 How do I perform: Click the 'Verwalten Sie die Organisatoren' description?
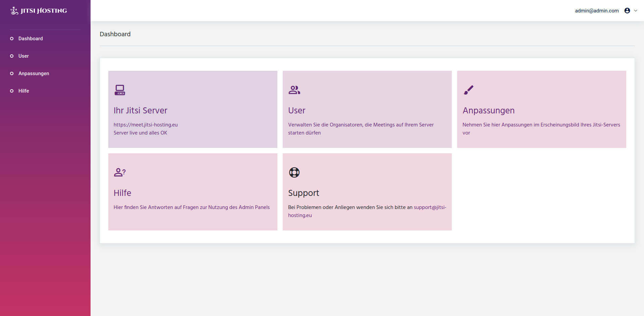tap(361, 129)
